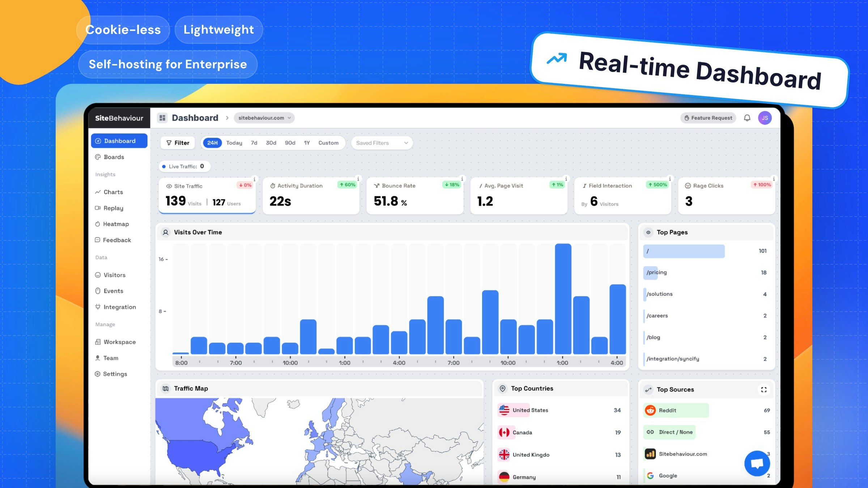
Task: Click the Bounce Rate info icon
Action: tap(462, 179)
